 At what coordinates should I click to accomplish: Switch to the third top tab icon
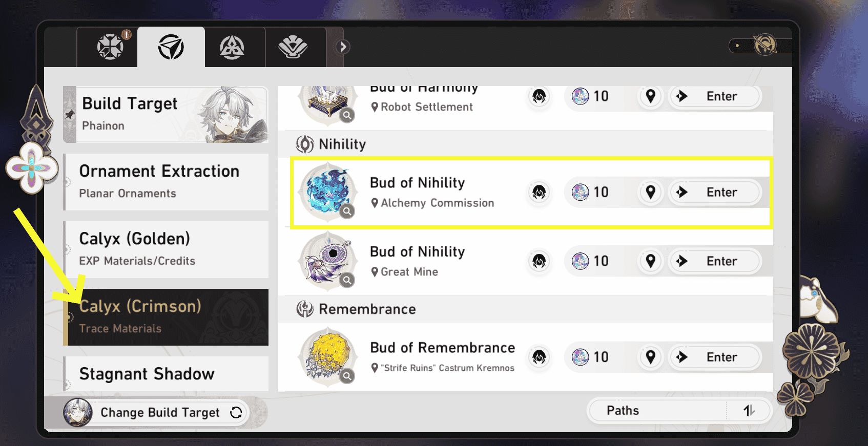pyautogui.click(x=232, y=48)
